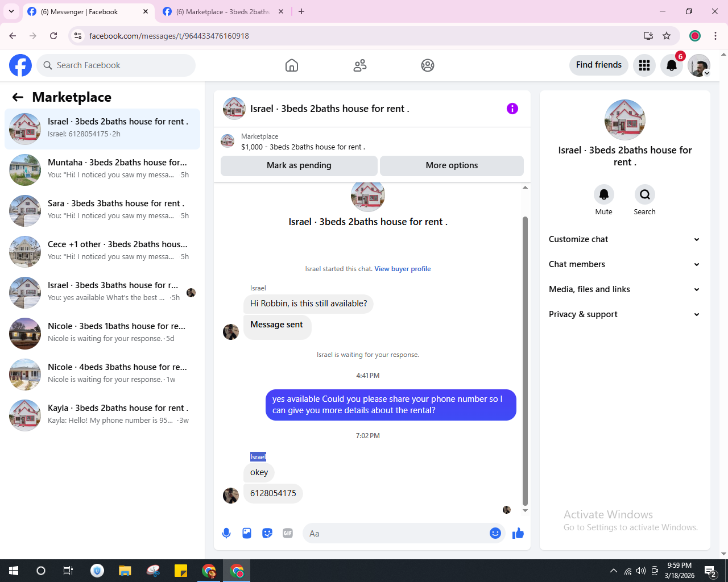This screenshot has width=728, height=582.
Task: Open Task View on taskbar
Action: (x=68, y=571)
